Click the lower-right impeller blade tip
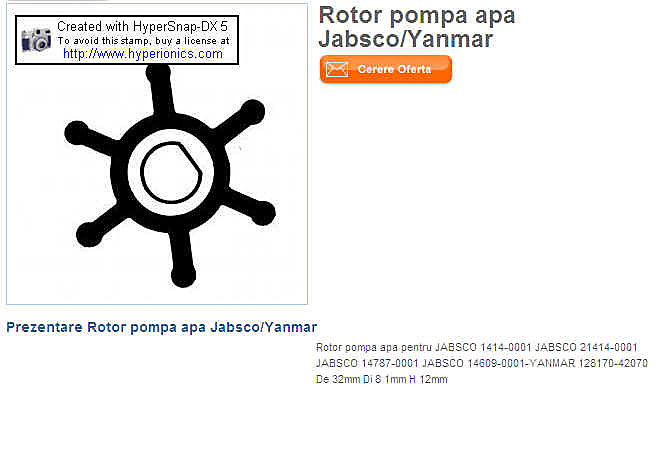Screen dimensions: 659x460 (x=263, y=212)
